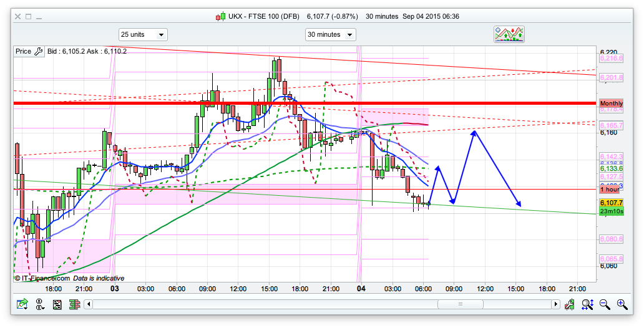
Task: Click the share/export chart icon
Action: pyautogui.click(x=23, y=304)
